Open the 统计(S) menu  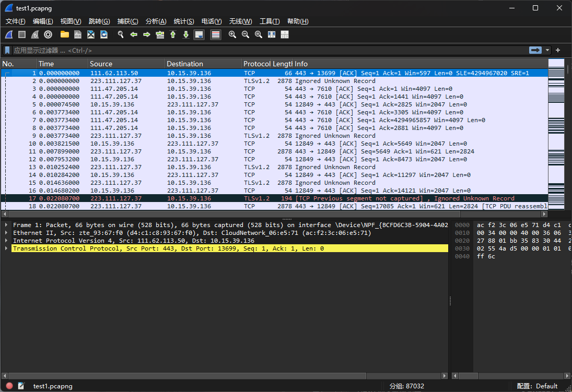183,21
